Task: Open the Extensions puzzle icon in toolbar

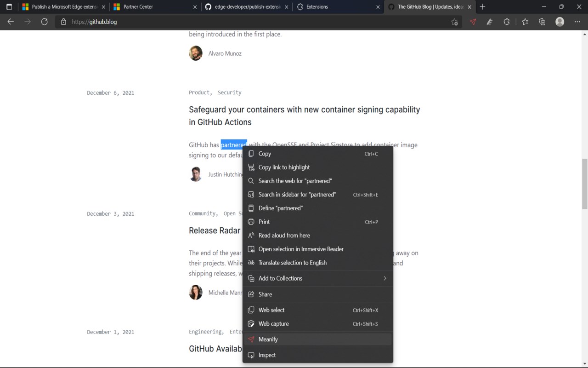Action: point(507,22)
